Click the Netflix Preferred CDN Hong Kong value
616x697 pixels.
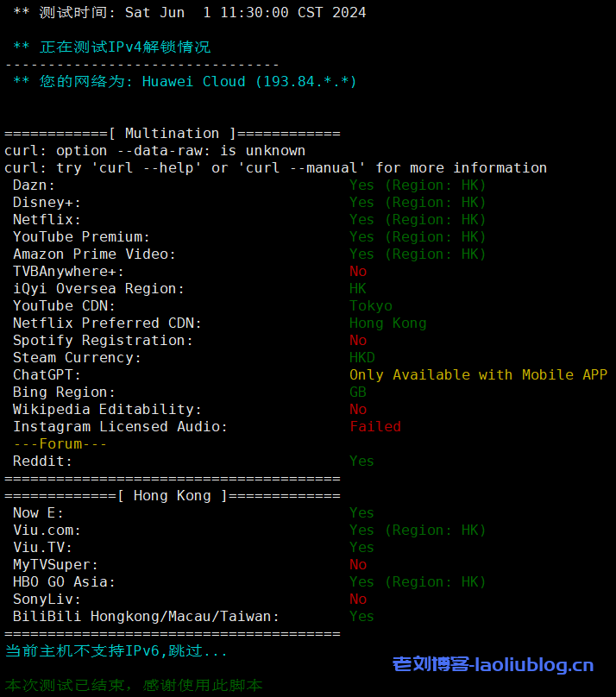(387, 323)
